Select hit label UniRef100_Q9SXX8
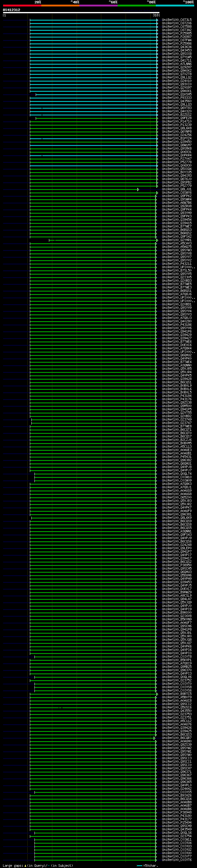197x868 pixels. [x=176, y=54]
